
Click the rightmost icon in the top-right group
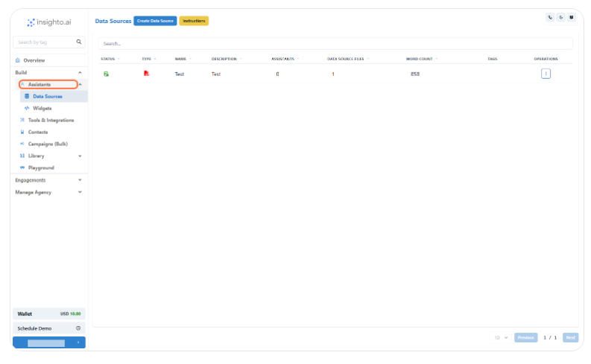pyautogui.click(x=572, y=17)
